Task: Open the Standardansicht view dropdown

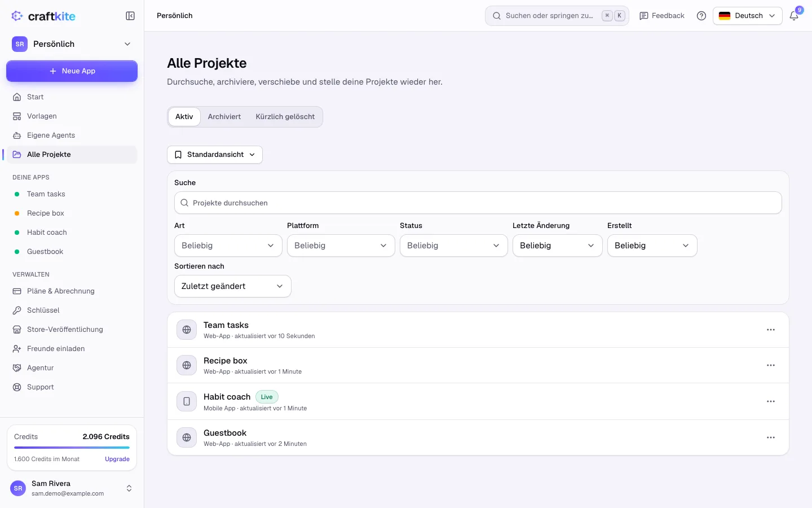Action: tap(215, 155)
